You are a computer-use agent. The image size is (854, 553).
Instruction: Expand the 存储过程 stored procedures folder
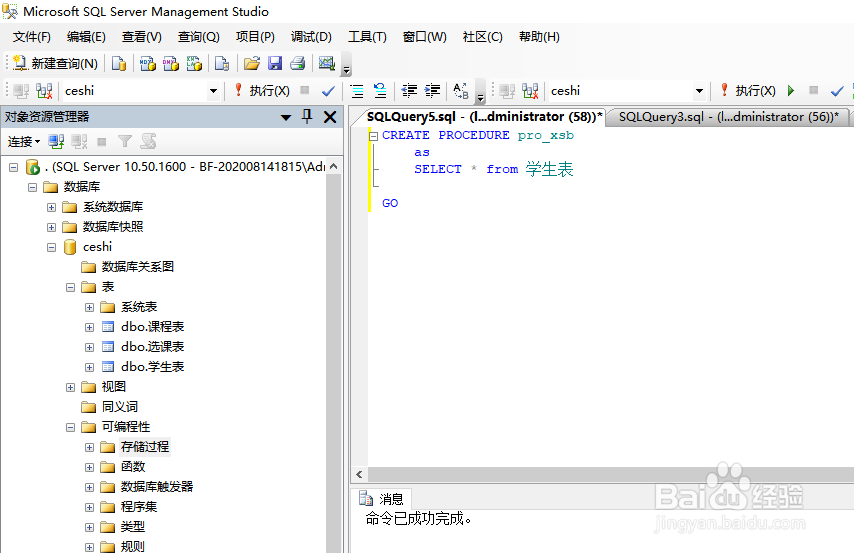[x=89, y=447]
